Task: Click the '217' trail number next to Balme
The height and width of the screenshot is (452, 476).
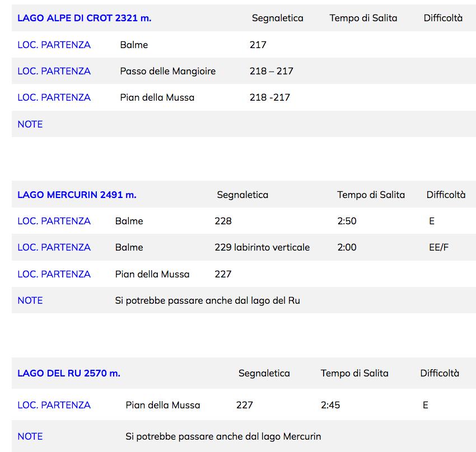Action: tap(258, 45)
